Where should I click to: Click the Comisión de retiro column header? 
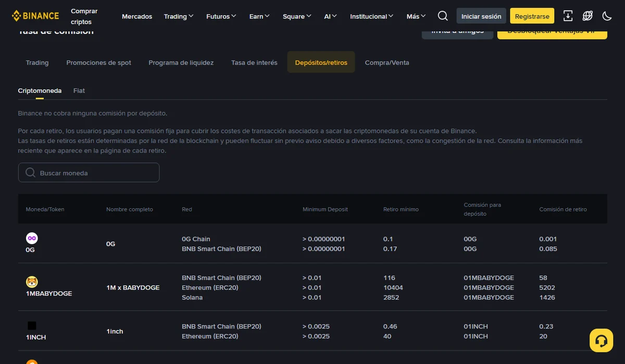(563, 209)
